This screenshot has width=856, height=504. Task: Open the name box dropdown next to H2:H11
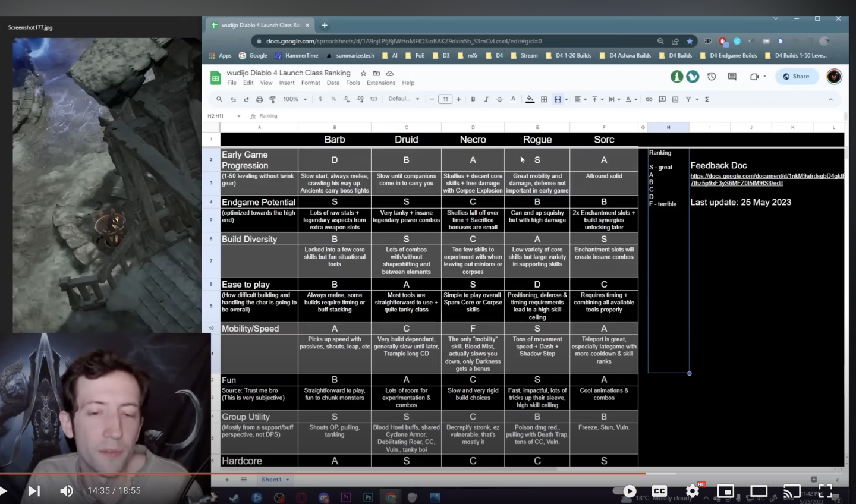click(x=239, y=116)
